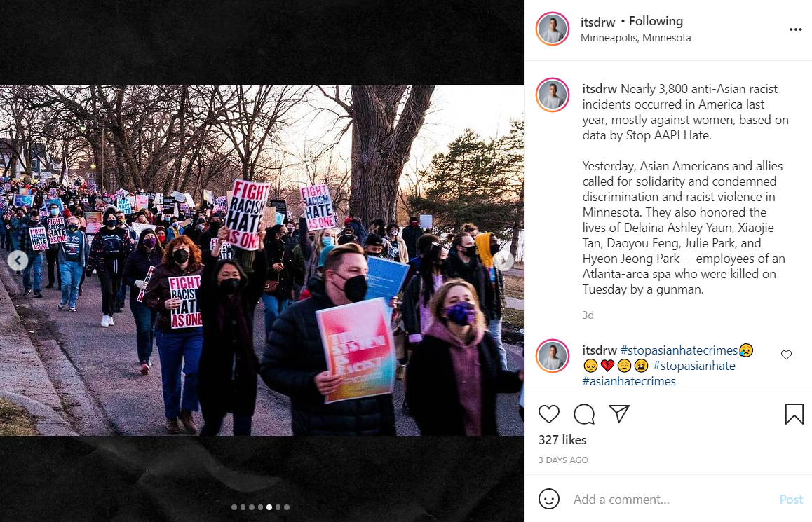The image size is (812, 522).
Task: Open the #asianhatecrimes hashtag
Action: click(629, 381)
